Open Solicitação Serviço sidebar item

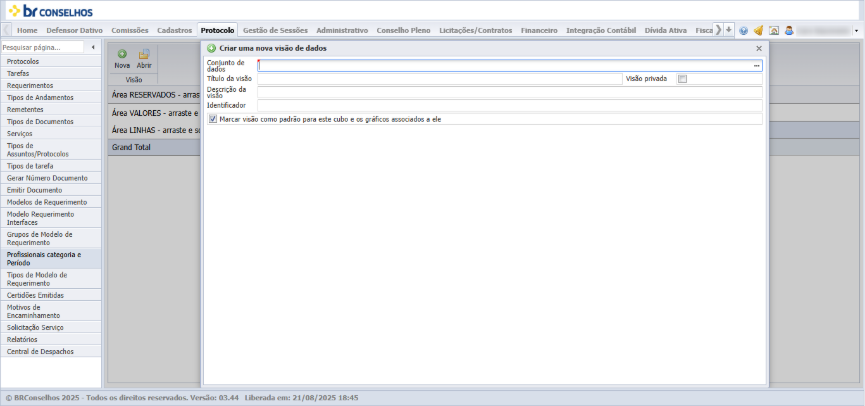(x=51, y=328)
